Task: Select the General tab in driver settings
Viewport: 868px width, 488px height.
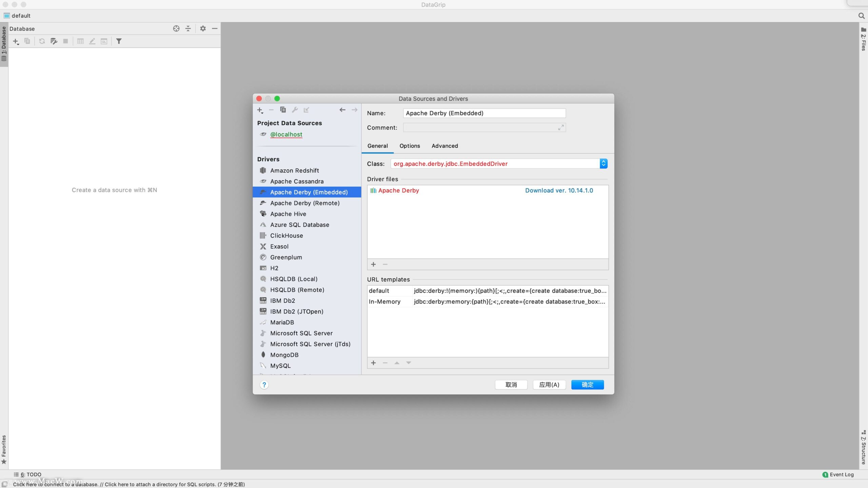Action: point(377,145)
